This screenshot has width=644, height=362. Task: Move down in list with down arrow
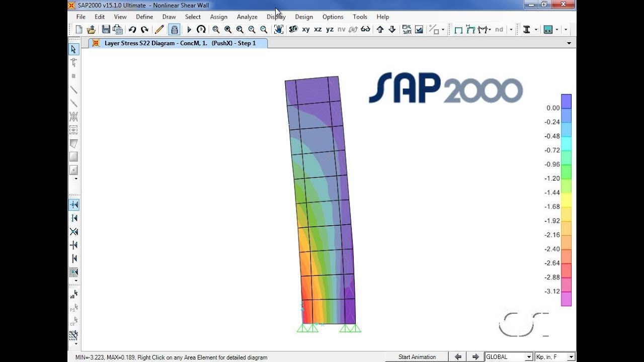coord(392,30)
